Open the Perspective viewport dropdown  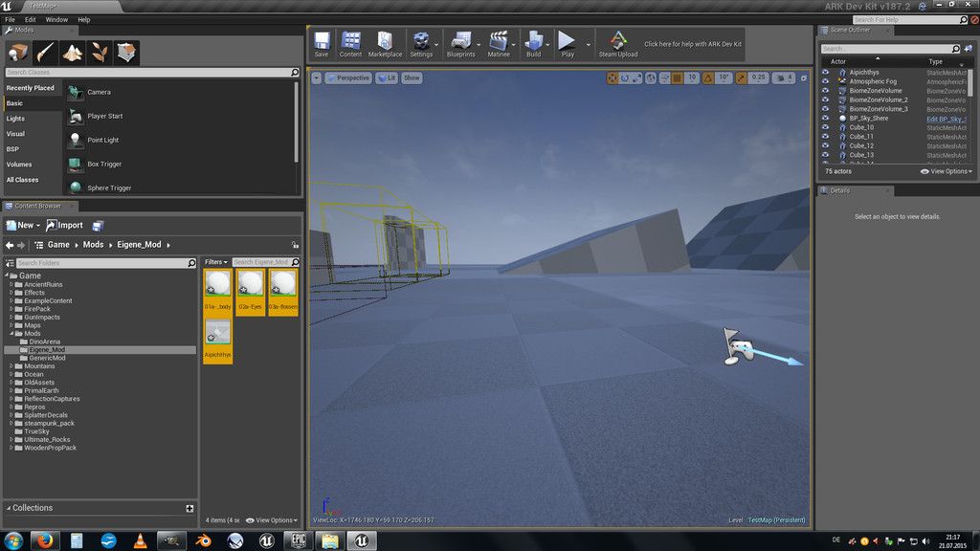[x=349, y=77]
